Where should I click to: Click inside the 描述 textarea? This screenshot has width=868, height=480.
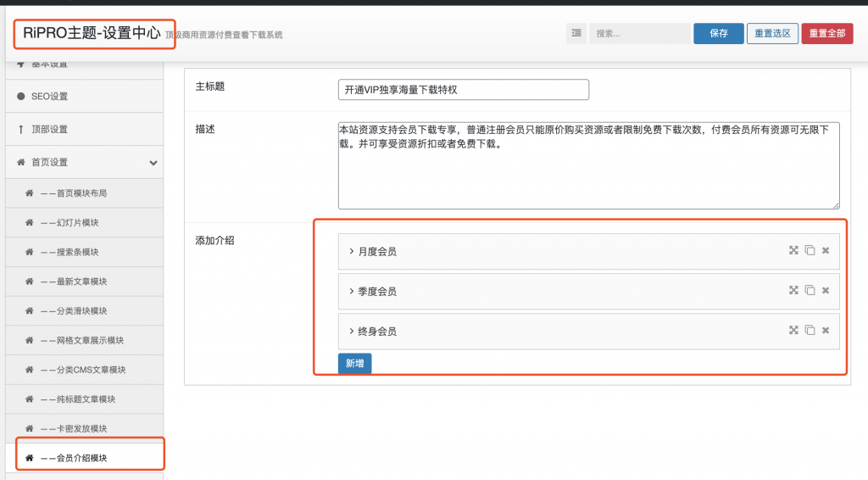[x=588, y=165]
